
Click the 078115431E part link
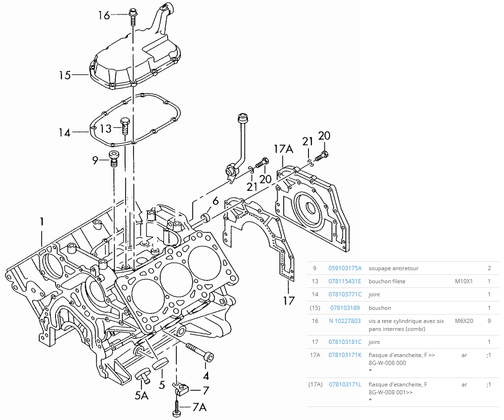345,281
